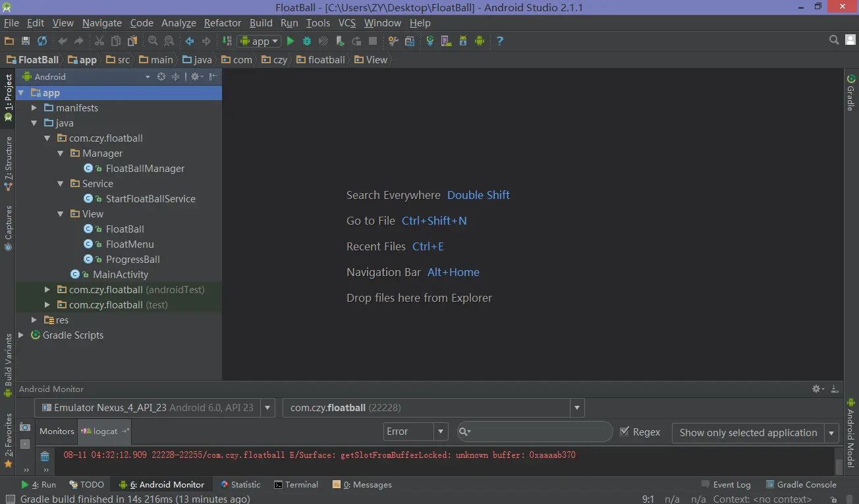
Task: Open the Terminal tool window
Action: tap(296, 484)
